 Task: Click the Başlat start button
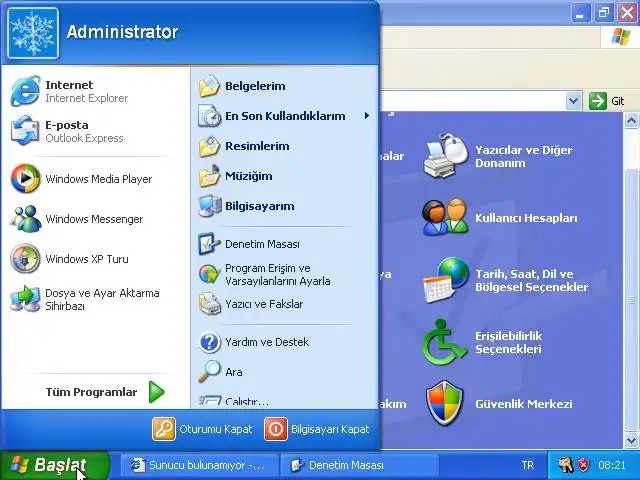pos(55,465)
